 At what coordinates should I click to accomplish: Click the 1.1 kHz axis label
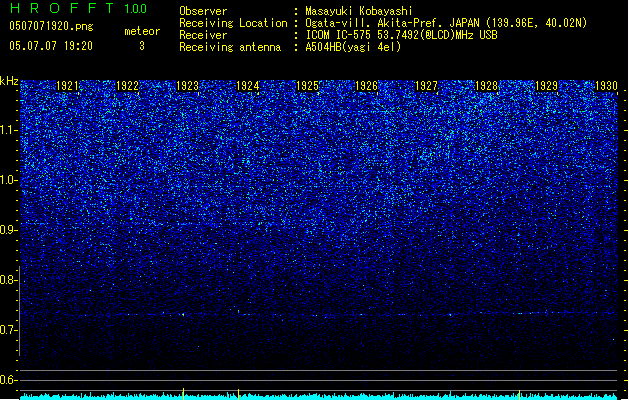(8, 130)
